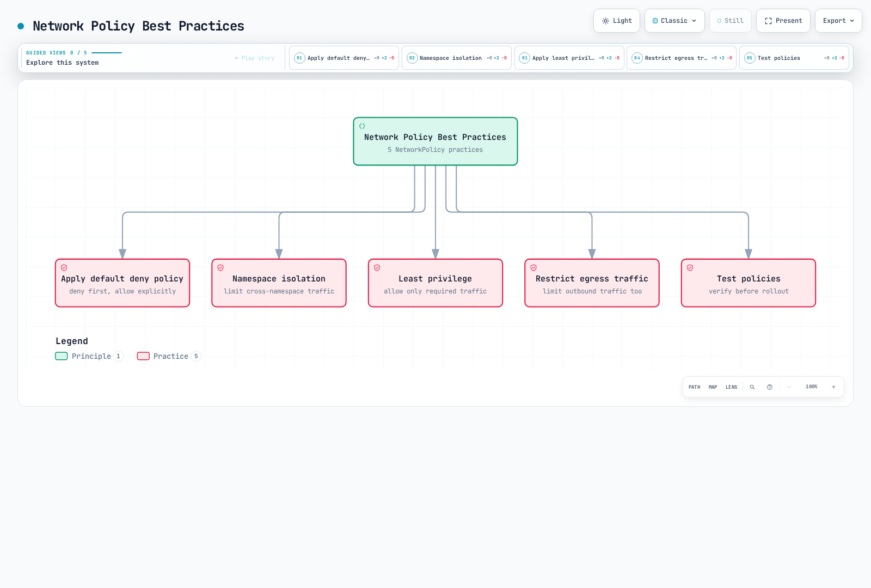Click the 04 step number badge
This screenshot has width=871, height=588.
pos(637,58)
